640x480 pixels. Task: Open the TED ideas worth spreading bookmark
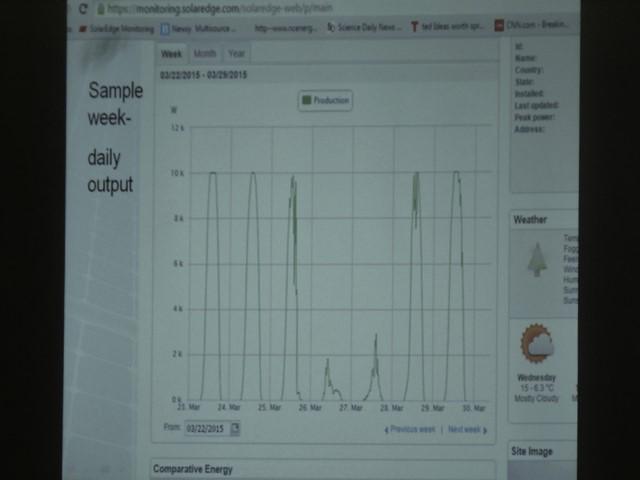coord(451,28)
